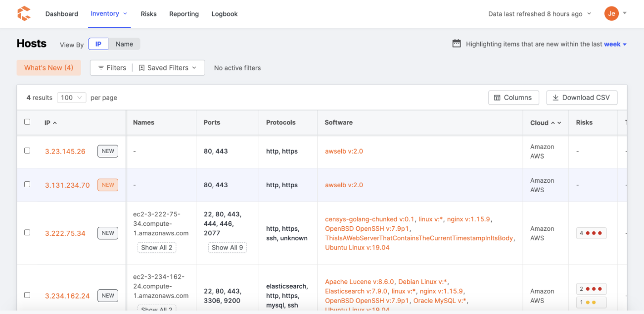The image size is (644, 314).
Task: Click the red risk dots for 3.222.75.34
Action: pos(594,233)
